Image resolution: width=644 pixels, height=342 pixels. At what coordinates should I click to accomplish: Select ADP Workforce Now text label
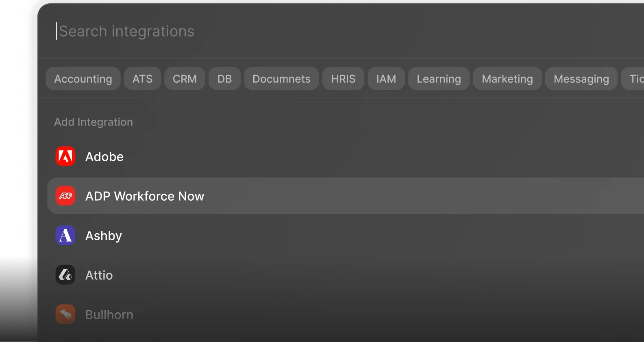click(x=145, y=196)
